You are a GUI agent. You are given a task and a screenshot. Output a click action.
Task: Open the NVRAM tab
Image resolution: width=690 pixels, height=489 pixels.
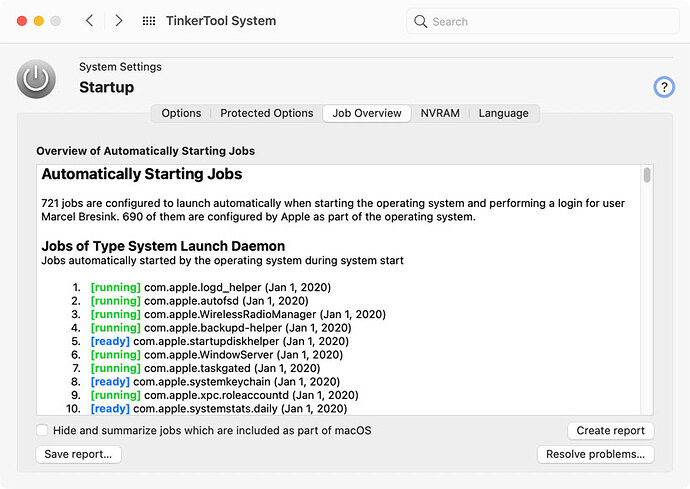click(440, 114)
